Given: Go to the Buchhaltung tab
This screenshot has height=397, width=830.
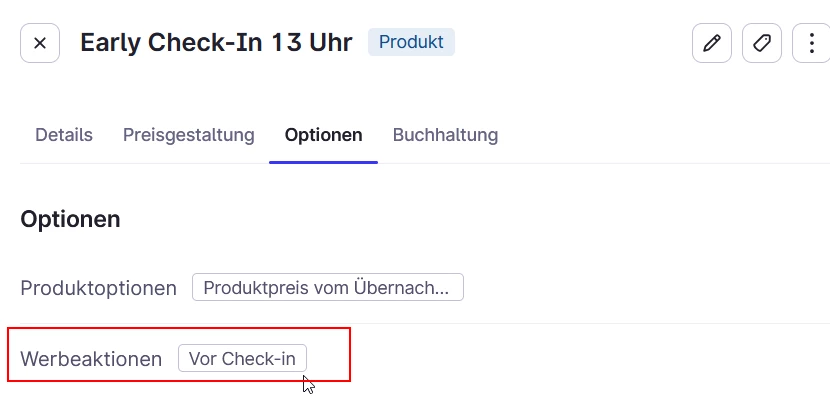Looking at the screenshot, I should [445, 135].
